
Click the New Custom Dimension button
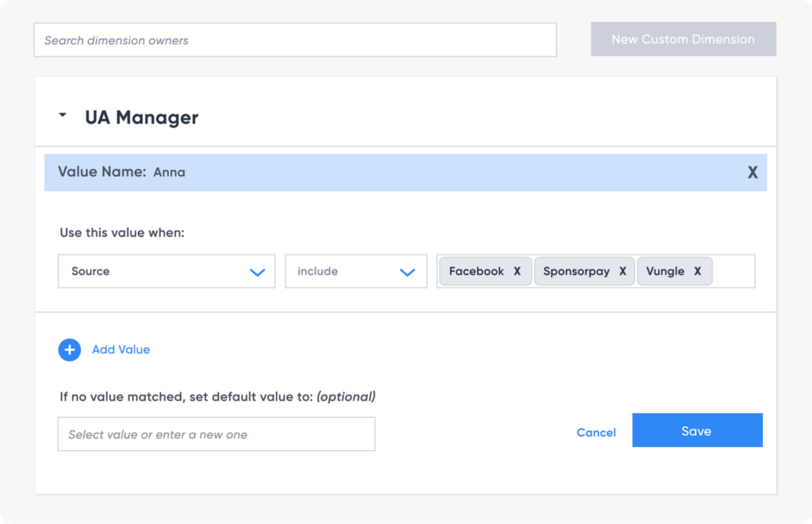(x=683, y=39)
